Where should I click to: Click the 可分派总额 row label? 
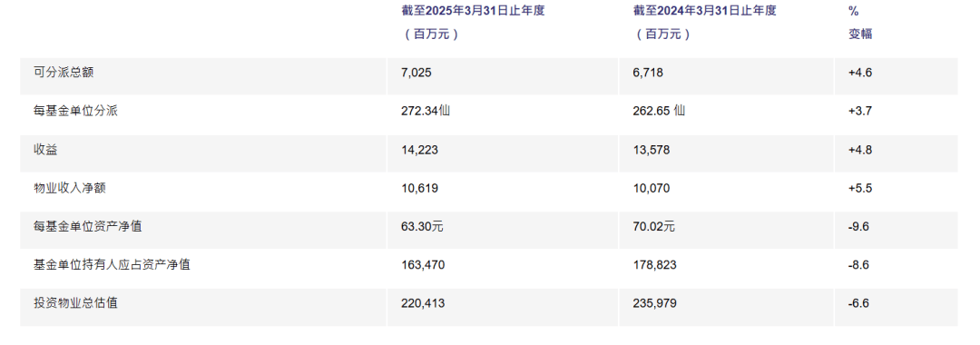coord(64,73)
